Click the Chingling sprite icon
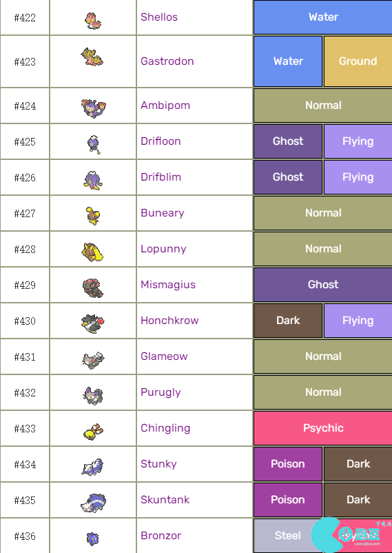The width and height of the screenshot is (392, 553). pyautogui.click(x=93, y=432)
